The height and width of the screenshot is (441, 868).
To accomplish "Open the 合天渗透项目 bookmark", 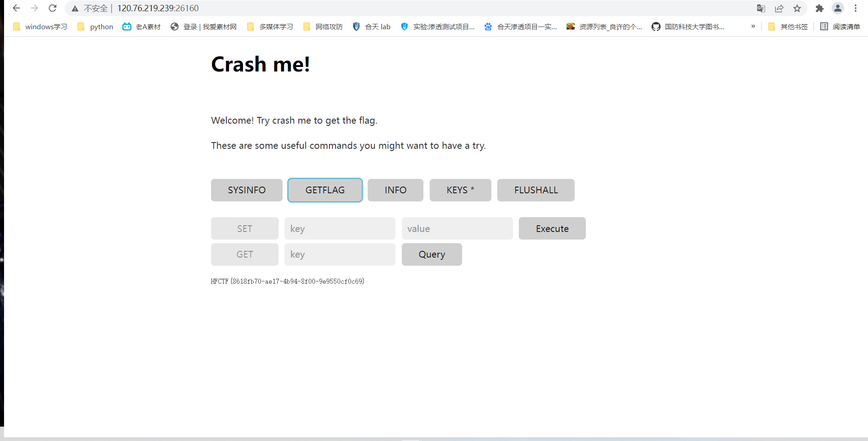I will click(x=521, y=27).
